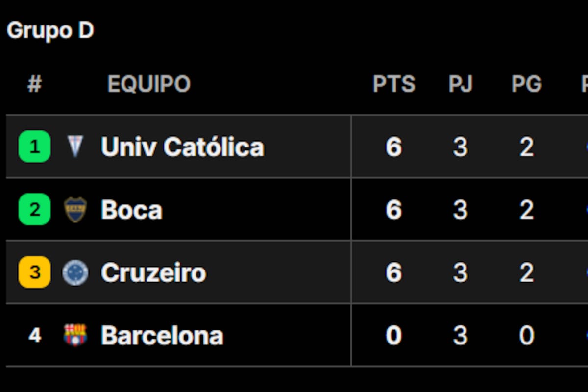The height and width of the screenshot is (392, 588).
Task: Open the Univ Católica team link
Action: pyautogui.click(x=182, y=147)
